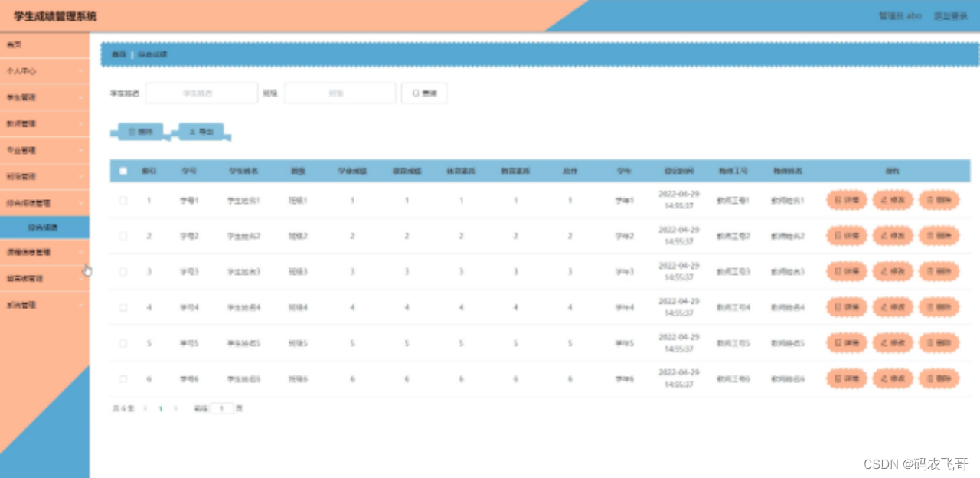This screenshot has width=980, height=478.
Task: Click the 查询 search button
Action: tap(424, 93)
